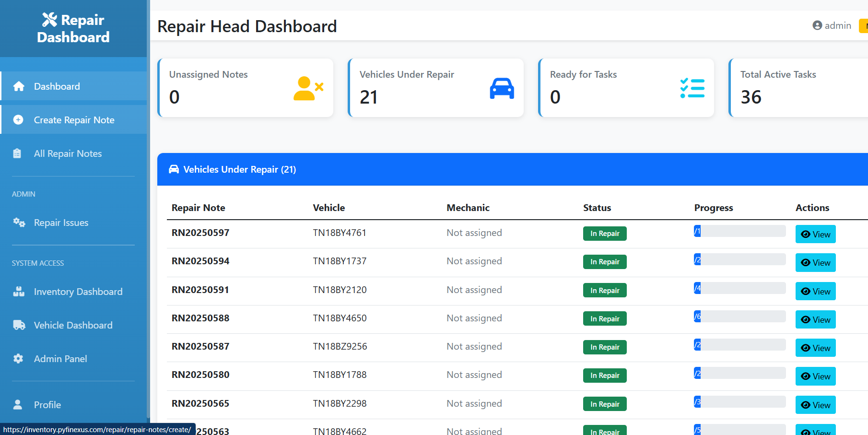Click the person icon beside Profile

[18, 405]
